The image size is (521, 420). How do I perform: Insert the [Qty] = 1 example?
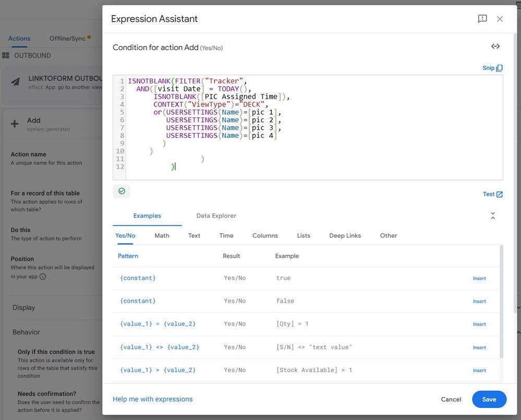(x=479, y=325)
